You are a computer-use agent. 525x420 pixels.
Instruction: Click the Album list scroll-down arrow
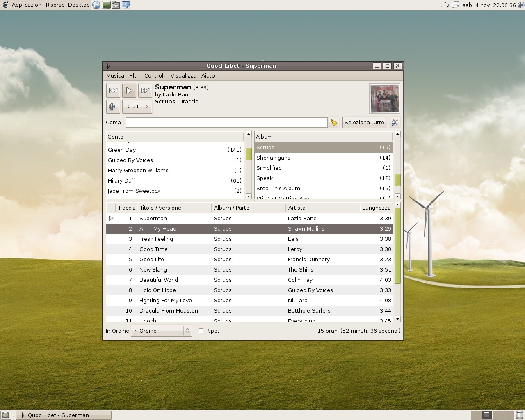tap(397, 196)
